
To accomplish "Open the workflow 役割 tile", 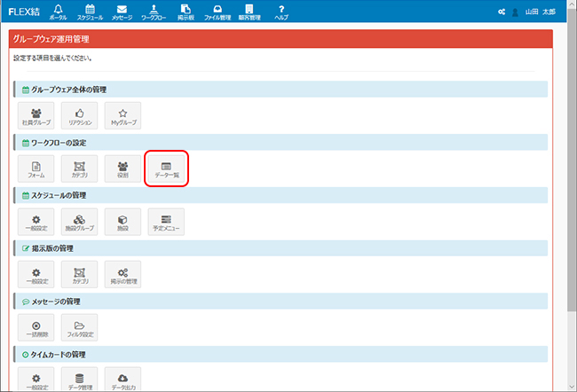I will 123,169.
